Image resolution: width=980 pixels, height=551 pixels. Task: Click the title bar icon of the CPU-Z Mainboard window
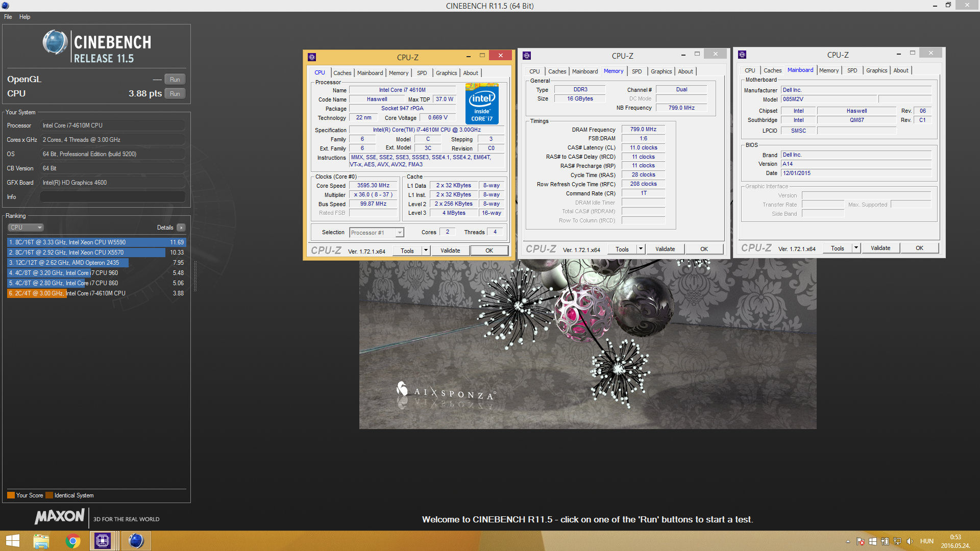(742, 55)
